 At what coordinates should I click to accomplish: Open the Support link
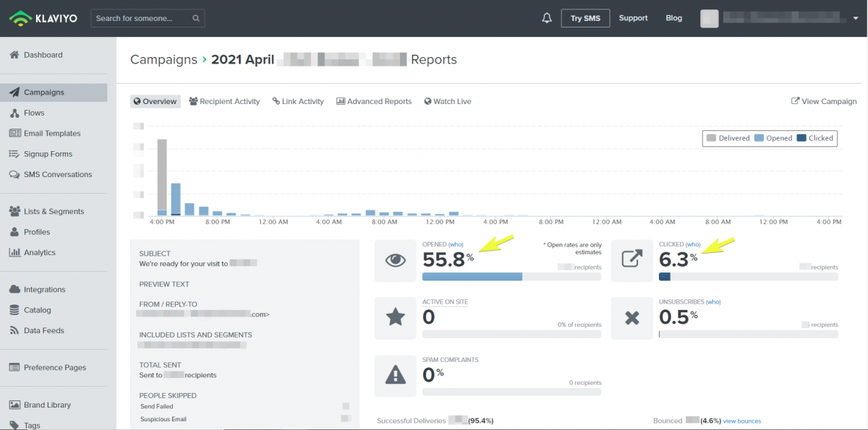(x=633, y=18)
